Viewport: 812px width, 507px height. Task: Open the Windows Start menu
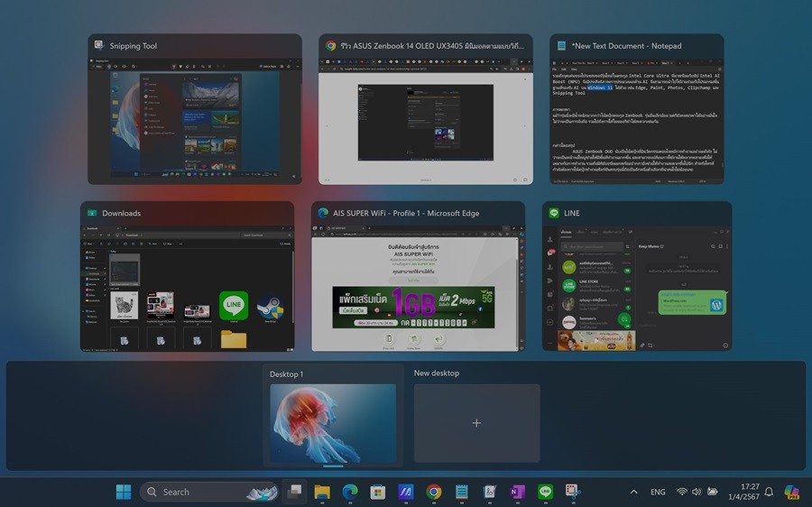tap(124, 492)
